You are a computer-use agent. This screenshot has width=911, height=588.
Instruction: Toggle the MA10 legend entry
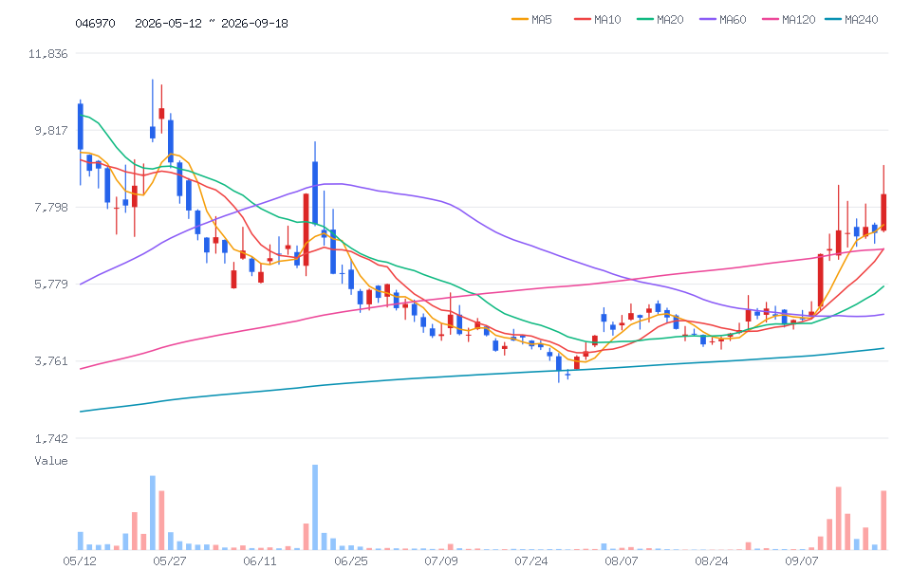click(597, 20)
